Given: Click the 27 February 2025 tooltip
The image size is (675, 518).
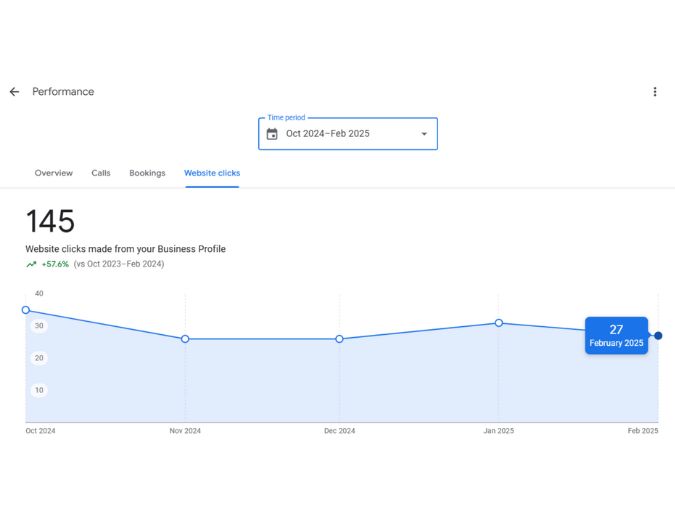Looking at the screenshot, I should tap(616, 336).
